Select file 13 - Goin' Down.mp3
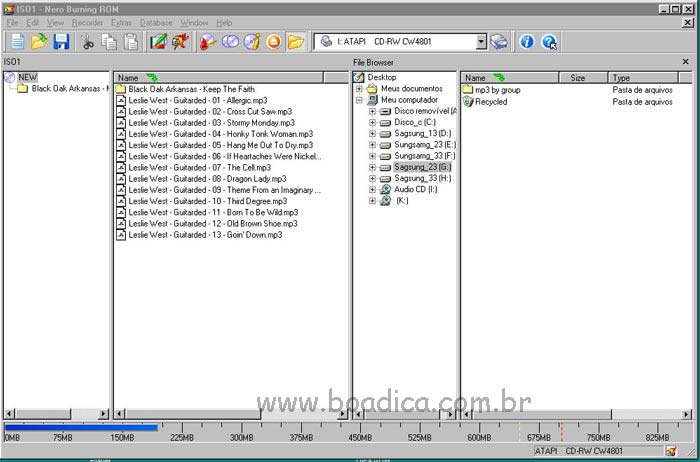This screenshot has width=700, height=462. point(205,234)
